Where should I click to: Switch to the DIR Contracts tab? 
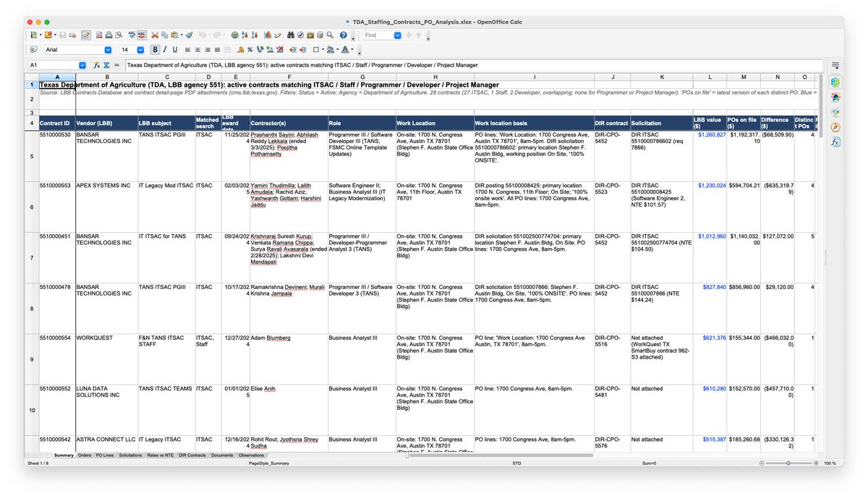tap(192, 455)
